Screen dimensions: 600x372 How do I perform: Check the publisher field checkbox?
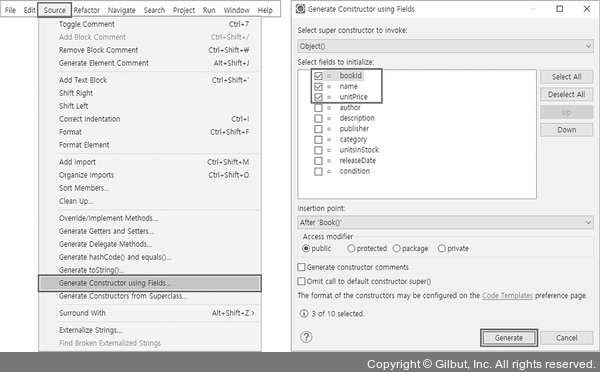click(318, 129)
